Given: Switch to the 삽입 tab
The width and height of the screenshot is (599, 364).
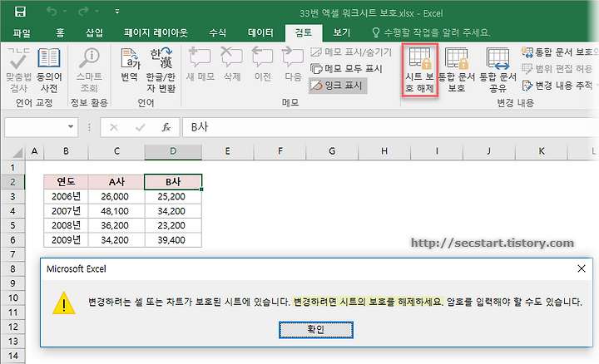Looking at the screenshot, I should tap(94, 33).
